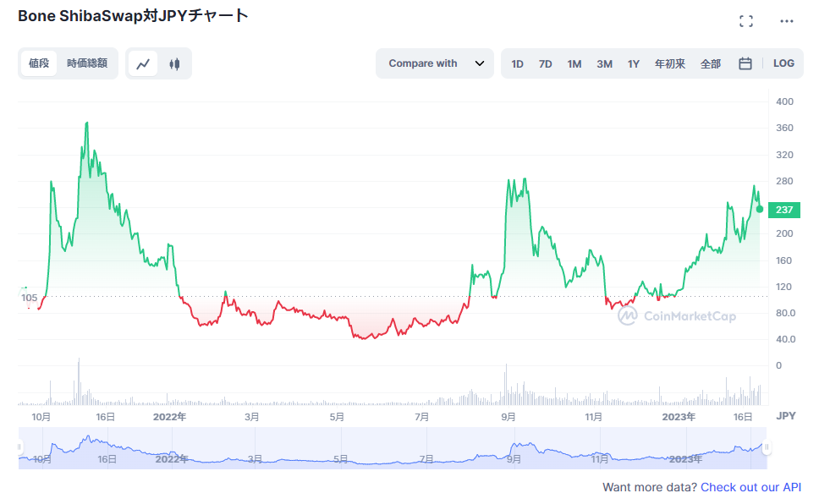The height and width of the screenshot is (504, 819).
Task: Switch to candlestick chart icon
Action: point(174,63)
